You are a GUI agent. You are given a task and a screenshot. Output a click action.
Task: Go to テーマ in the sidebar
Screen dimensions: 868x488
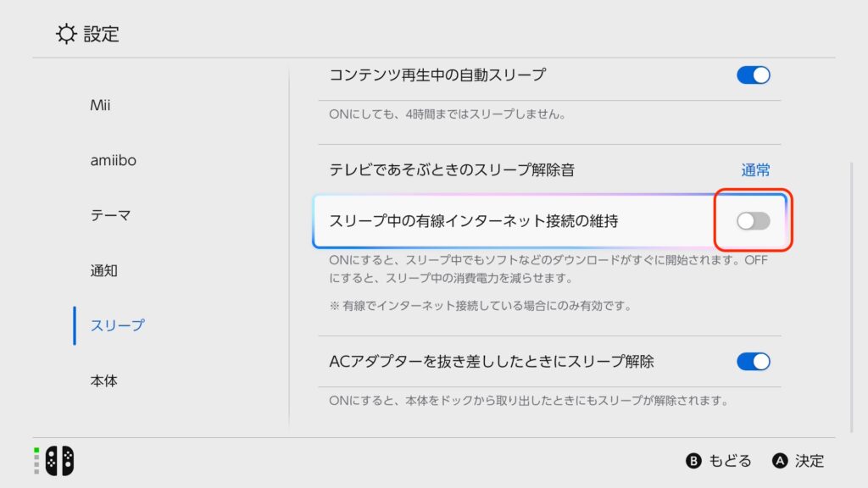coord(110,215)
